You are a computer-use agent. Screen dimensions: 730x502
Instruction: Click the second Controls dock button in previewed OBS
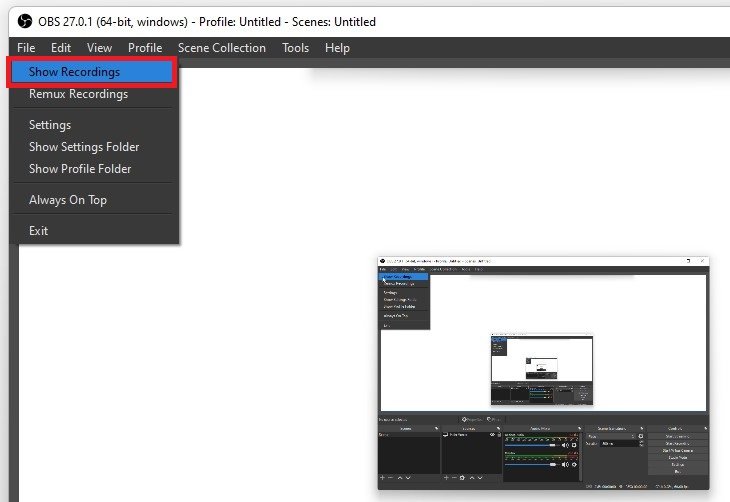tap(678, 443)
